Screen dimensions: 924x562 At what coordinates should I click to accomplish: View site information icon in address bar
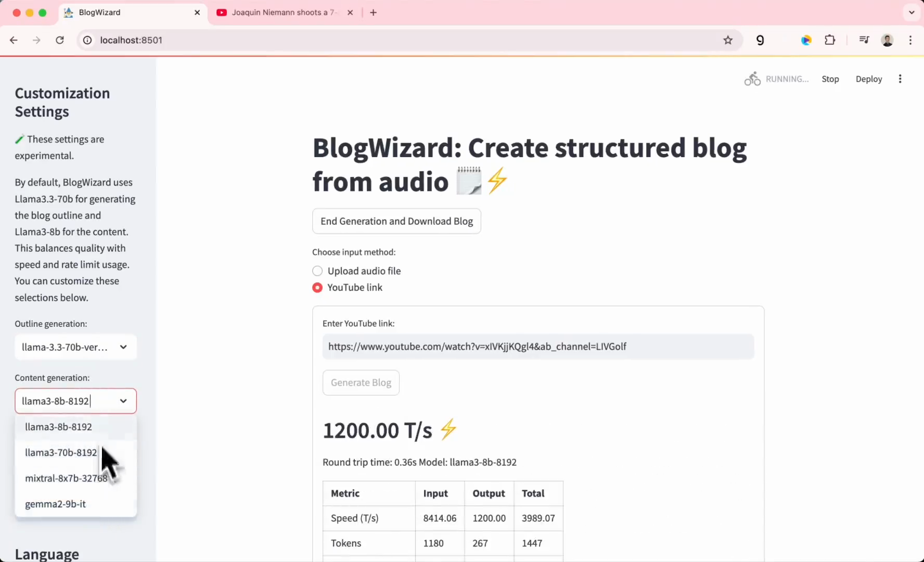(87, 40)
